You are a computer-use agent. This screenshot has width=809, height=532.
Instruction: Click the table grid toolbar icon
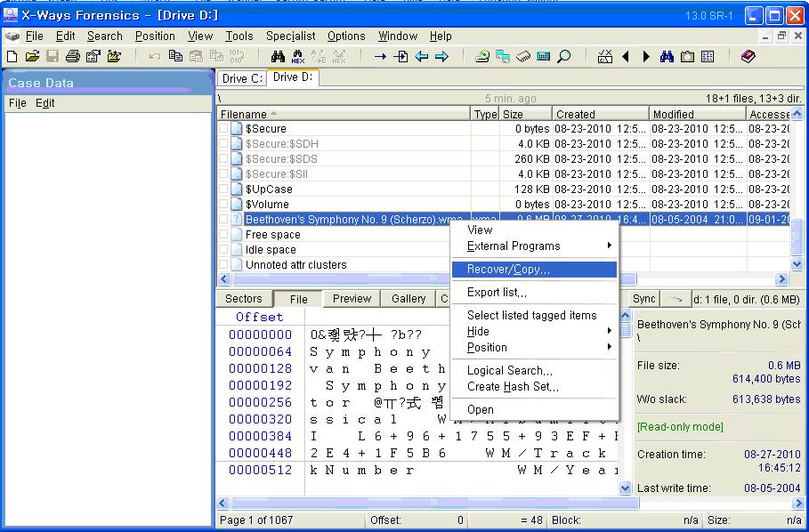click(x=708, y=56)
